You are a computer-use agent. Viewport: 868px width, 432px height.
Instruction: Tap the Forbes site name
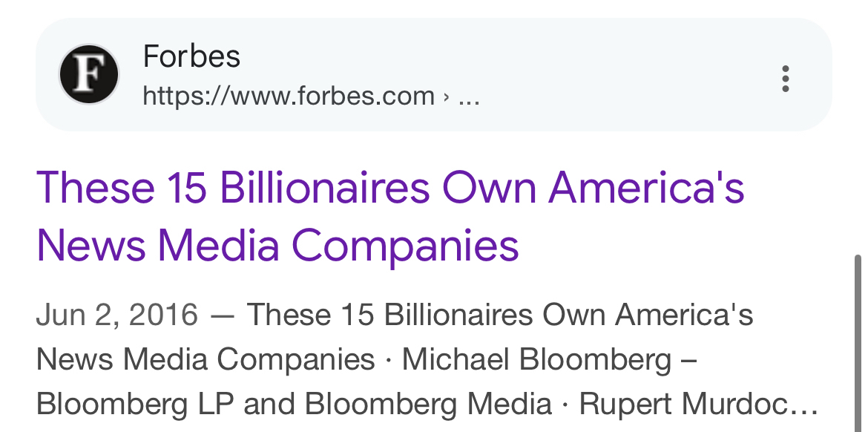[x=191, y=56]
